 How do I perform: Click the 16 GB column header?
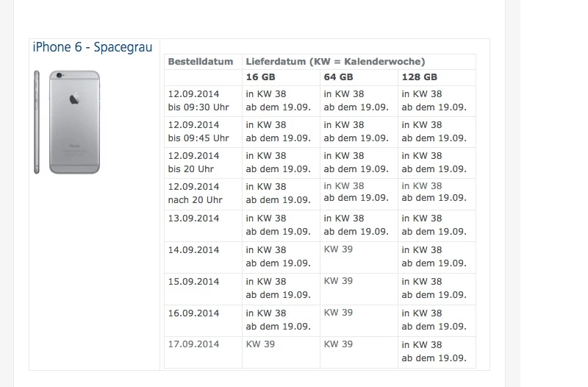point(281,77)
